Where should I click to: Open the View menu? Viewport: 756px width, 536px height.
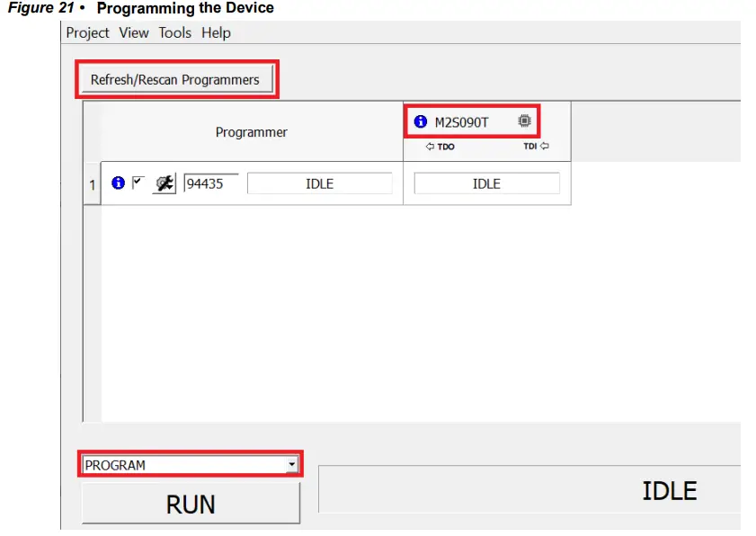click(133, 32)
